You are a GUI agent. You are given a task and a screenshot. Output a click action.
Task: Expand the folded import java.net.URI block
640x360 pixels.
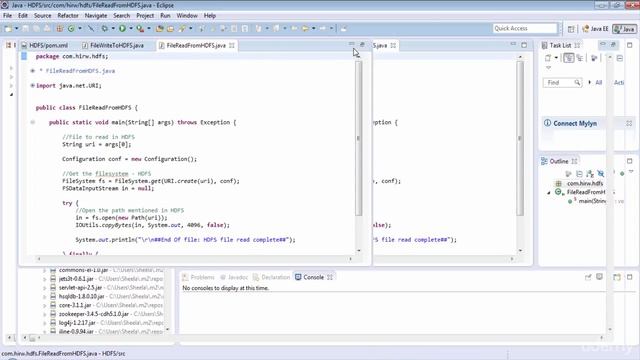(33, 85)
